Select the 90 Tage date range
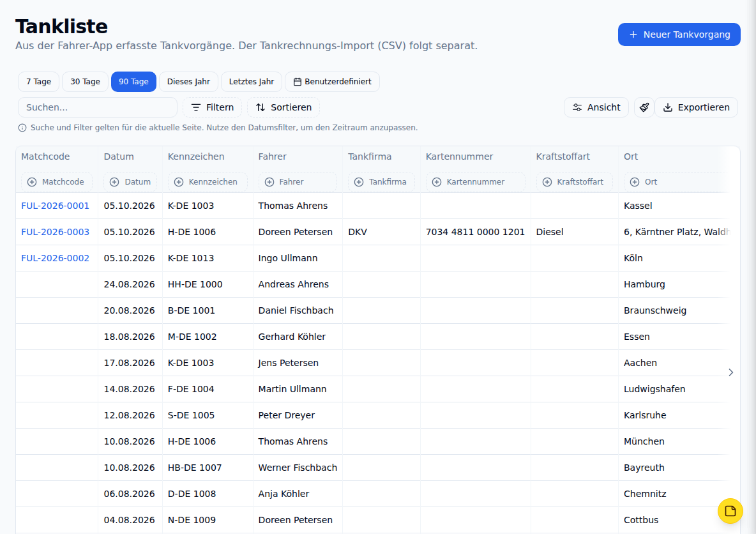 pyautogui.click(x=133, y=82)
